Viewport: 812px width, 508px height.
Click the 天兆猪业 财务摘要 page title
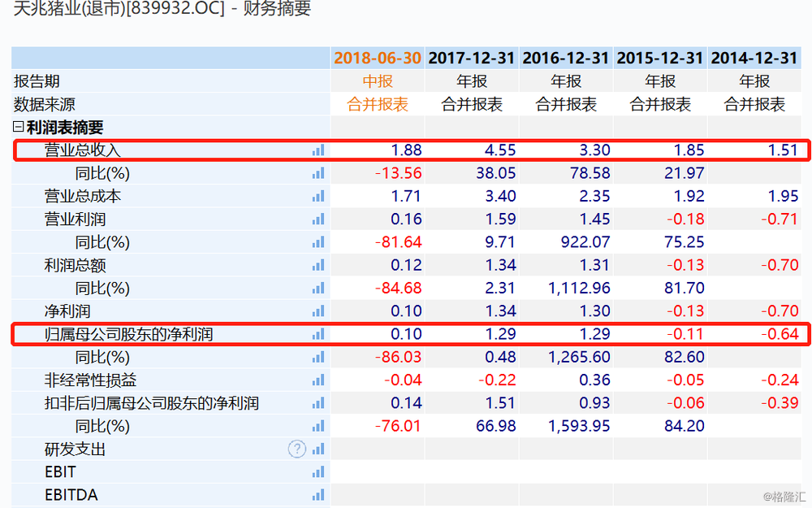[162, 8]
